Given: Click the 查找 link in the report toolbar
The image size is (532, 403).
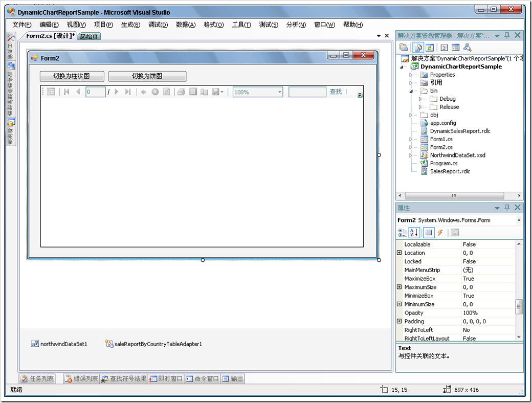Looking at the screenshot, I should (336, 92).
